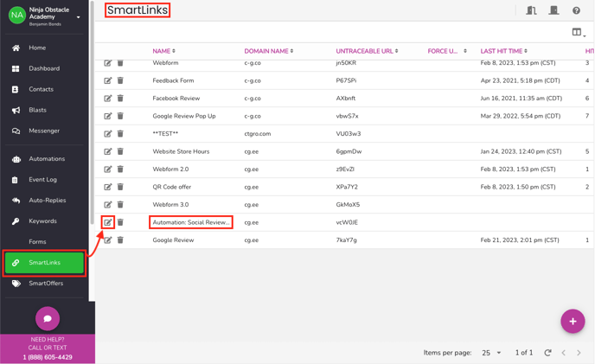Open the chat bubble support button
This screenshot has width=595, height=364.
(48, 318)
